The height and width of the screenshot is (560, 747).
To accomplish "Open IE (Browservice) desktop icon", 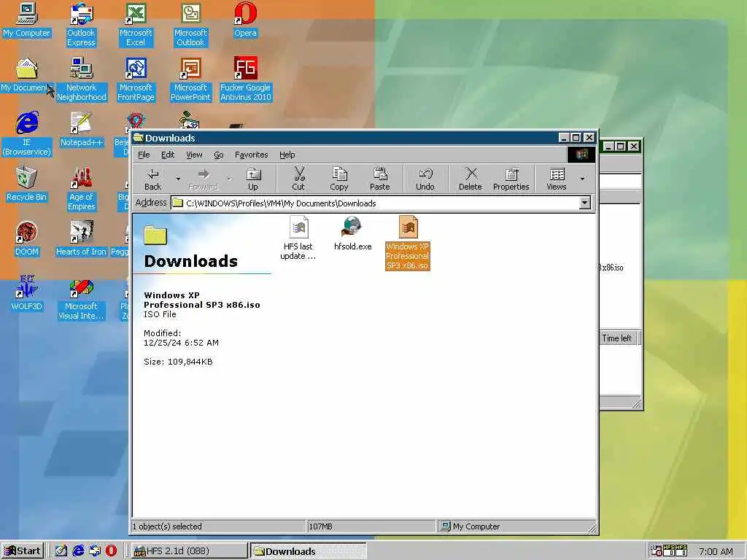I will 27,134.
